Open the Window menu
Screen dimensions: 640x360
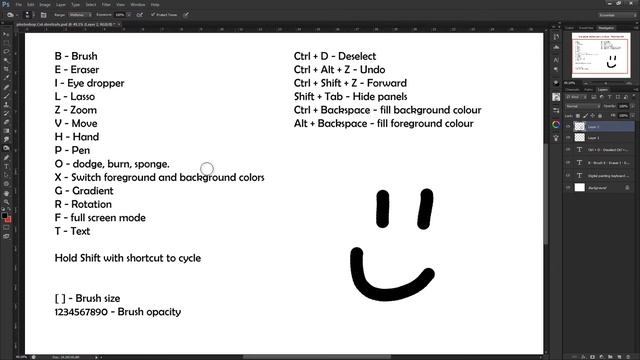click(x=138, y=4)
